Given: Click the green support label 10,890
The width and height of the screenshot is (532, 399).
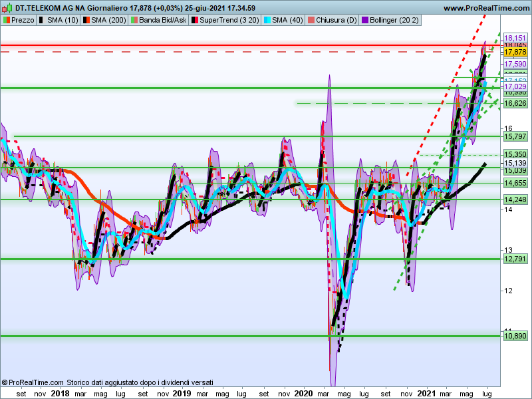Looking at the screenshot, I should (x=515, y=336).
